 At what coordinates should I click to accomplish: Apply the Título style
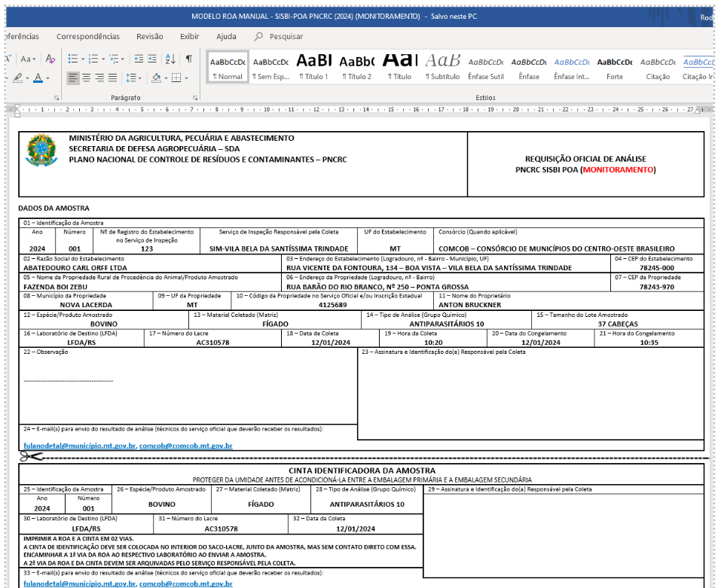click(x=400, y=67)
